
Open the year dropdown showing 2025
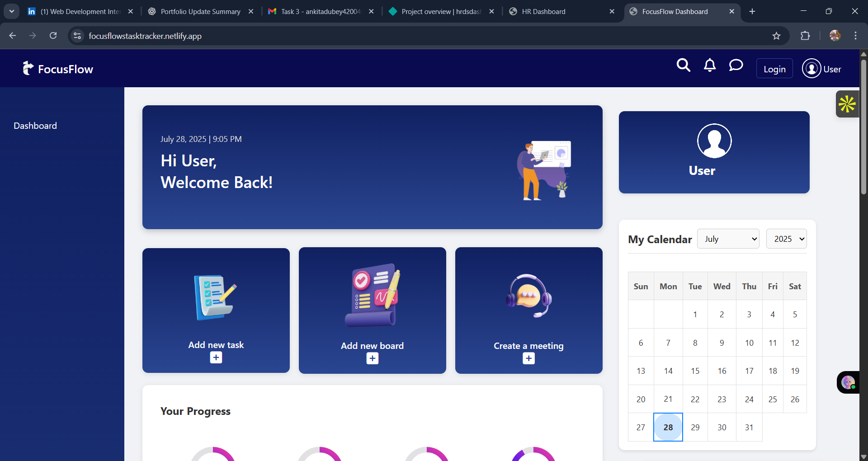tap(787, 239)
